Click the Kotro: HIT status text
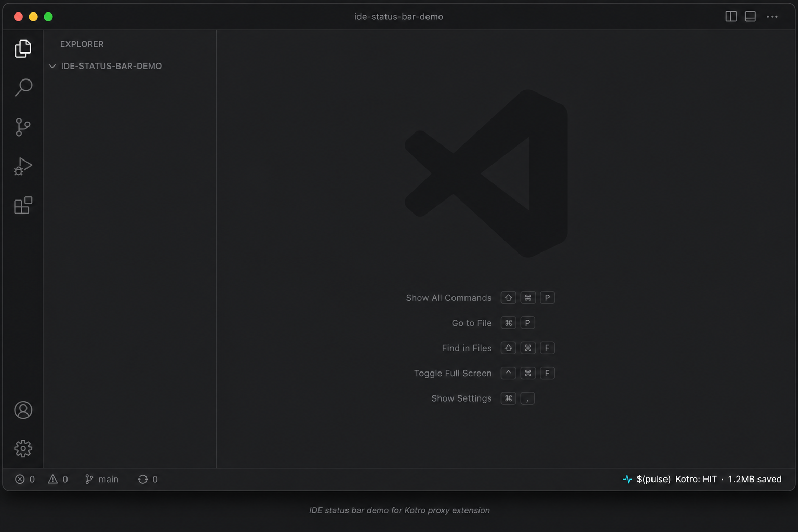The width and height of the screenshot is (798, 532). point(696,479)
